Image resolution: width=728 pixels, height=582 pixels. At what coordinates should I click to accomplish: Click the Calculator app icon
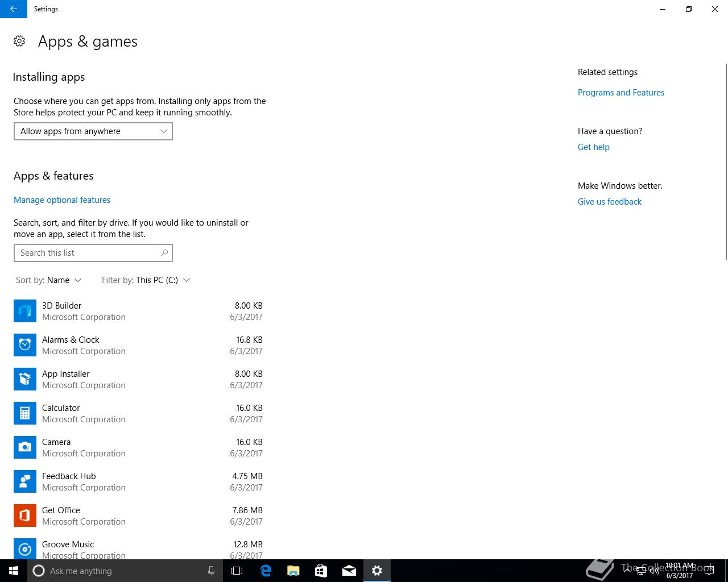pyautogui.click(x=25, y=413)
